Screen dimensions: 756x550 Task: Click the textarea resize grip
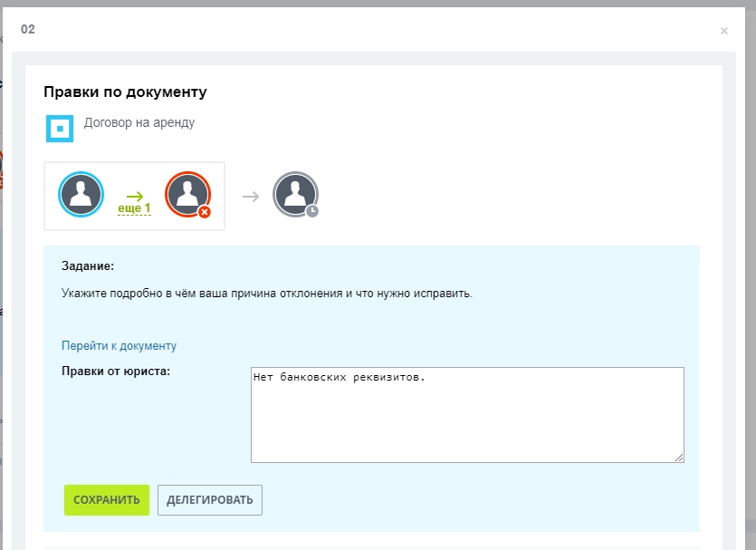pyautogui.click(x=681, y=458)
